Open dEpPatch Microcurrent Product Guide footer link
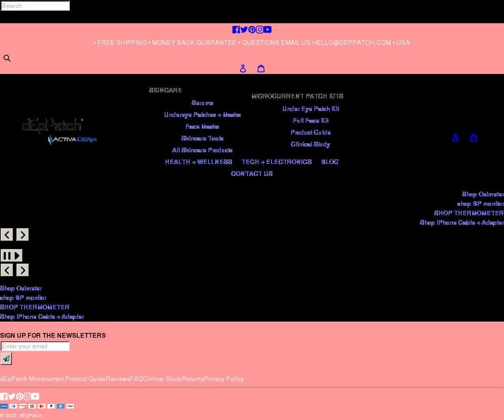Image resolution: width=504 pixels, height=420 pixels. [52, 379]
